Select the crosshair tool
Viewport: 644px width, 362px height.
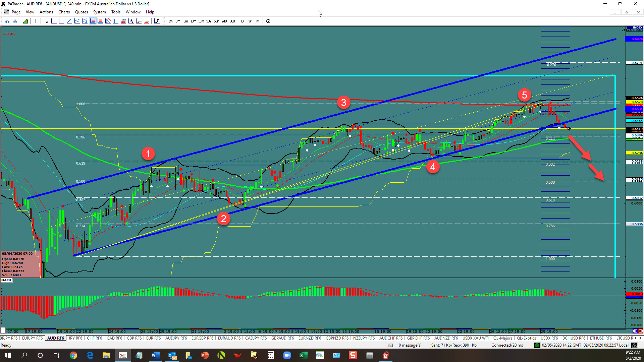pos(36,21)
